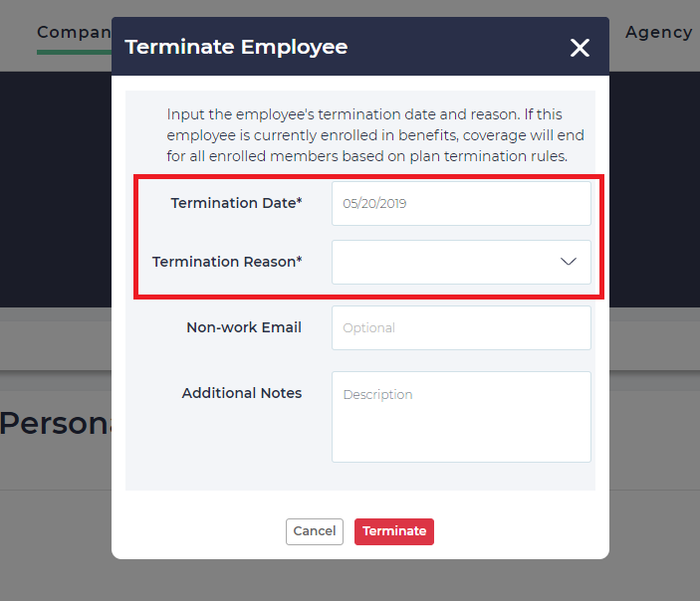Click the Termination Date label
The image size is (700, 601).
point(236,203)
